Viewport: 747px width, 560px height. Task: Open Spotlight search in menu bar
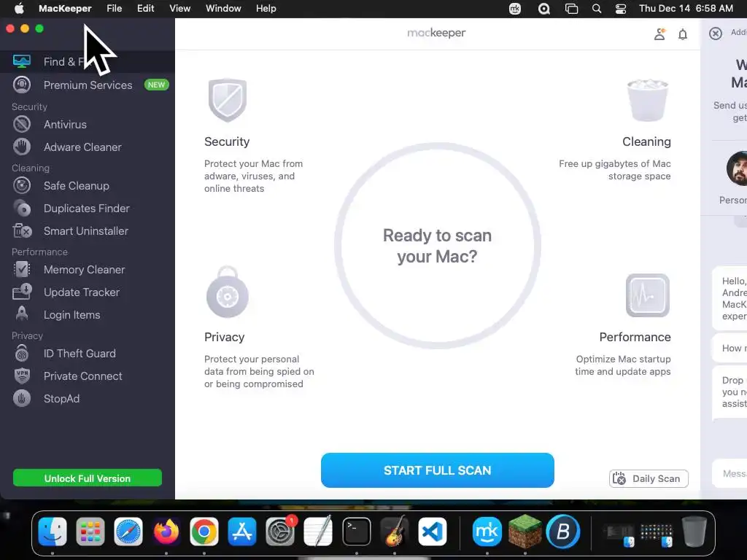(597, 9)
